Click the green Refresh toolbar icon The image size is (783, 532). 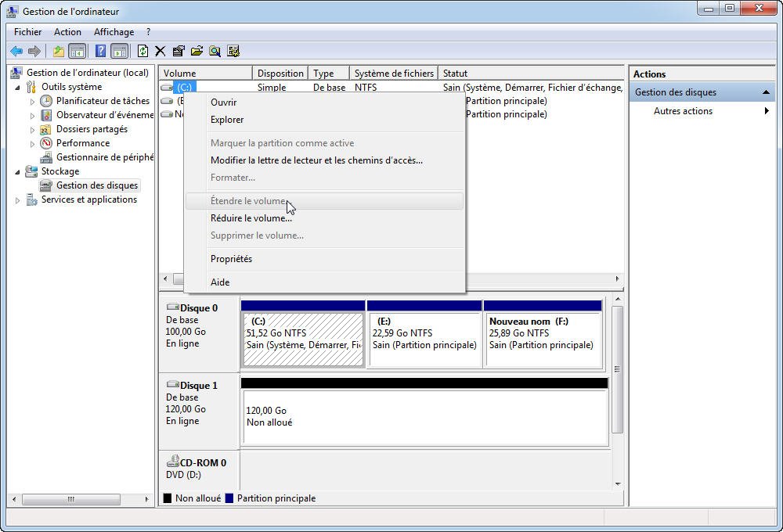143,51
